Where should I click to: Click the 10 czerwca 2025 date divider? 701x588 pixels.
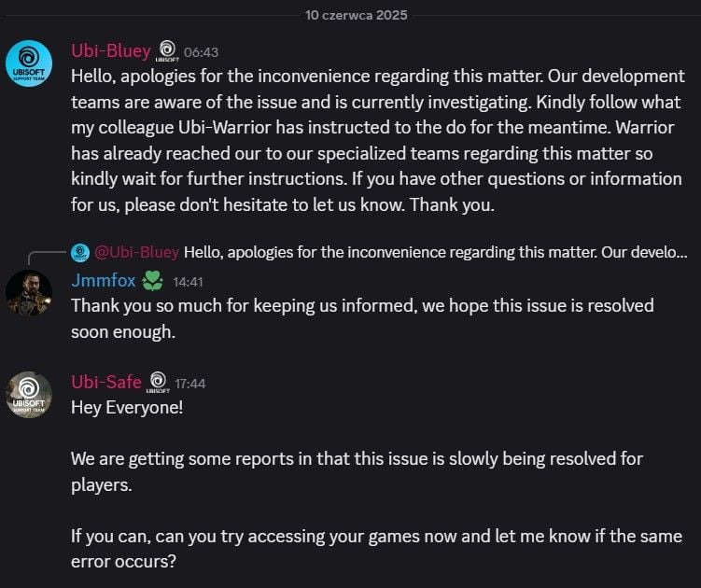(357, 15)
